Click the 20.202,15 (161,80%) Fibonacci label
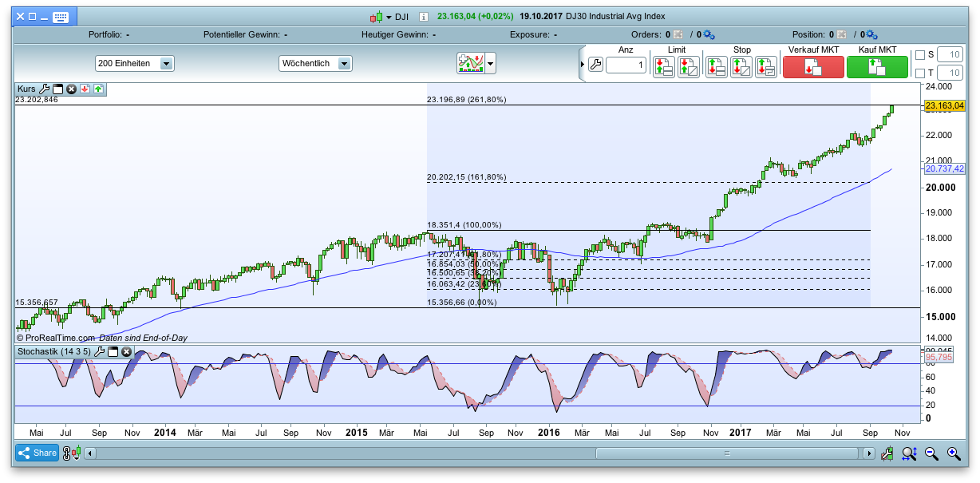 (x=467, y=177)
